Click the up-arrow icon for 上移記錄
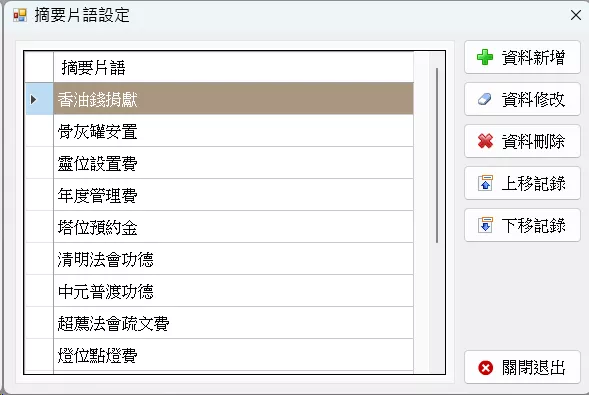 pyautogui.click(x=485, y=183)
